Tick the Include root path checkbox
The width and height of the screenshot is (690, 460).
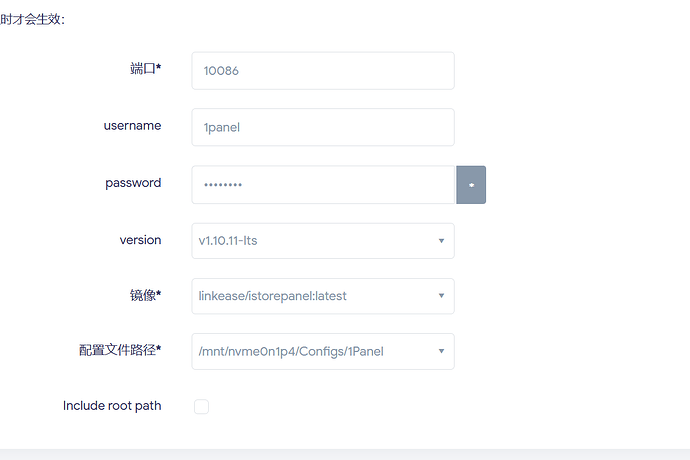[201, 406]
